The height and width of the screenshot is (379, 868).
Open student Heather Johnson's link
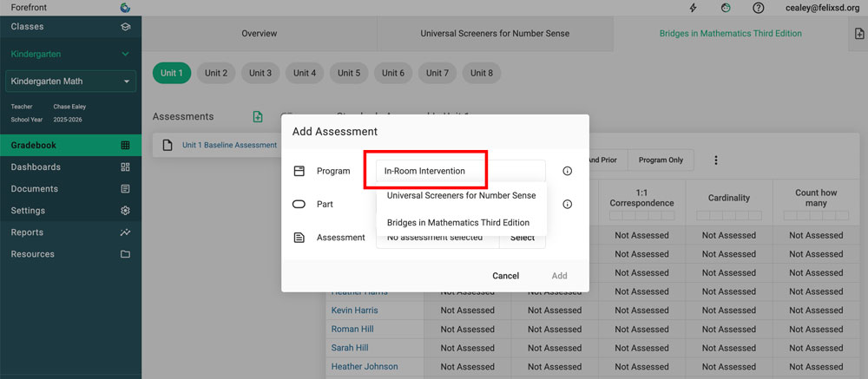point(364,367)
